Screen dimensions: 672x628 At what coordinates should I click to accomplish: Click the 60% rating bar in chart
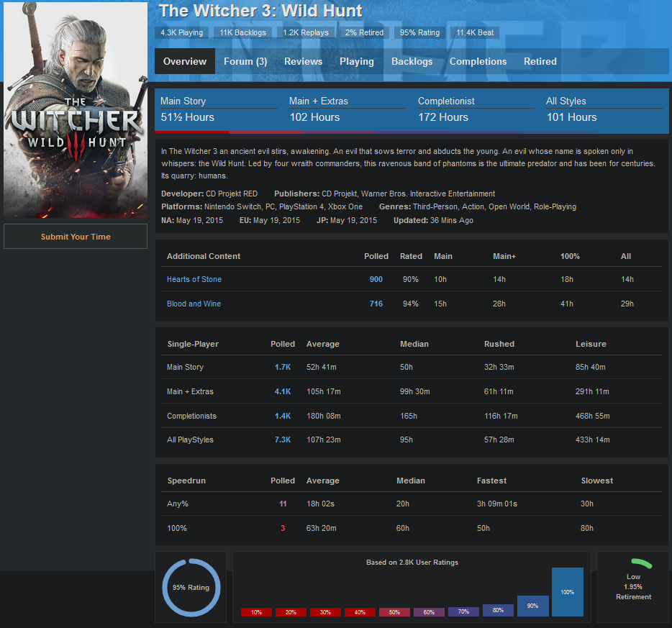pyautogui.click(x=429, y=612)
